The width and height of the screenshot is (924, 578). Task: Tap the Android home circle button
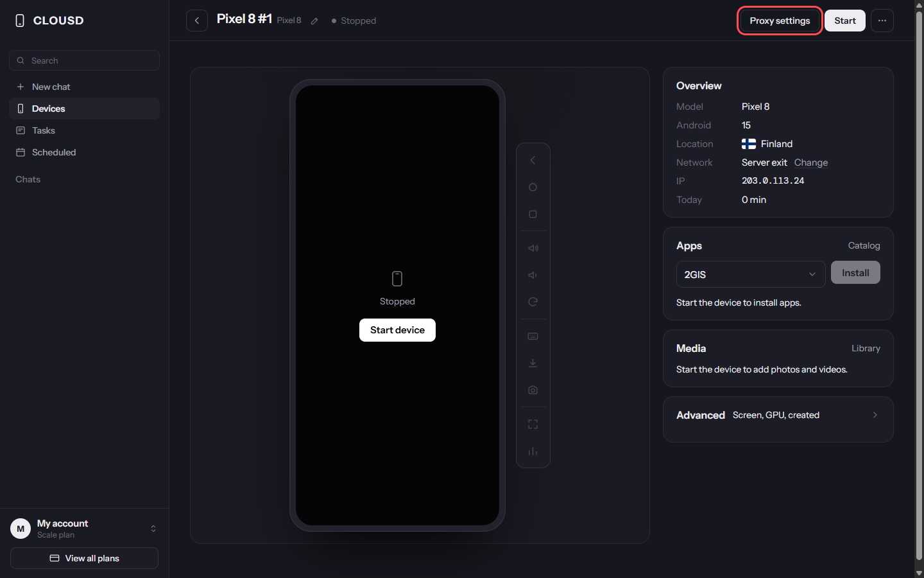click(533, 188)
